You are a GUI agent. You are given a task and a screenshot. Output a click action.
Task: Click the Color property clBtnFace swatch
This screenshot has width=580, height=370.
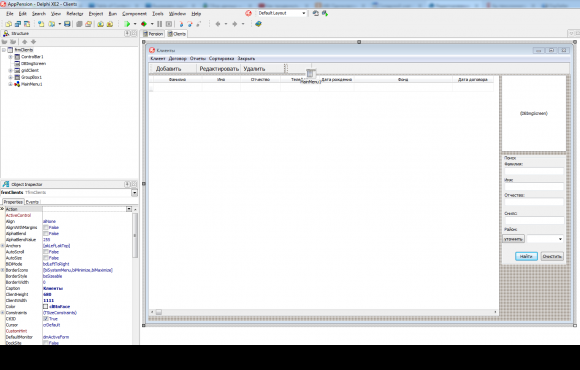[45, 307]
